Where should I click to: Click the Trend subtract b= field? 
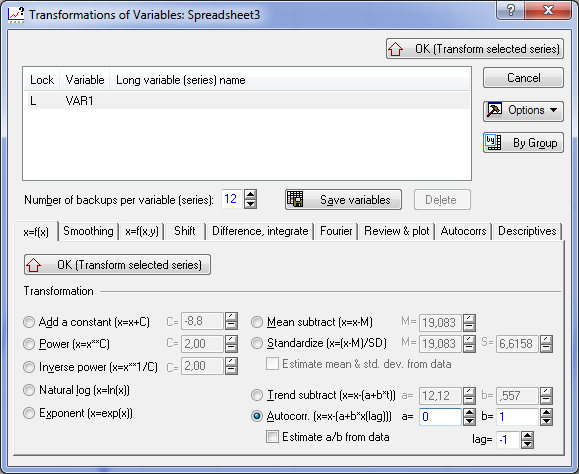[x=517, y=396]
